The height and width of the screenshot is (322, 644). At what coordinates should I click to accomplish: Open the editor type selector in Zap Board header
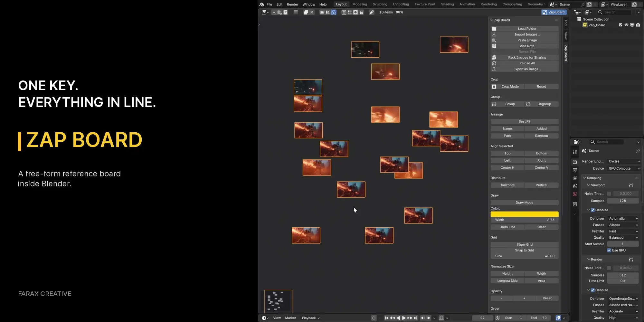click(x=265, y=12)
